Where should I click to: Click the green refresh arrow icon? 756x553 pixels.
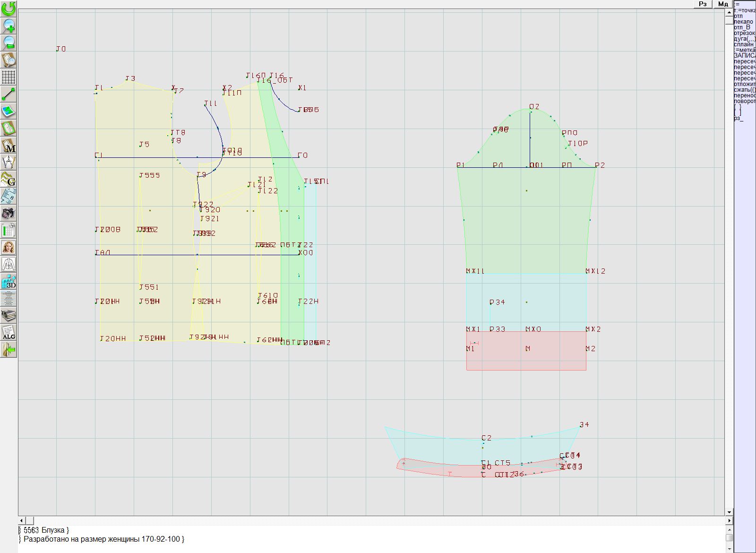coord(9,9)
